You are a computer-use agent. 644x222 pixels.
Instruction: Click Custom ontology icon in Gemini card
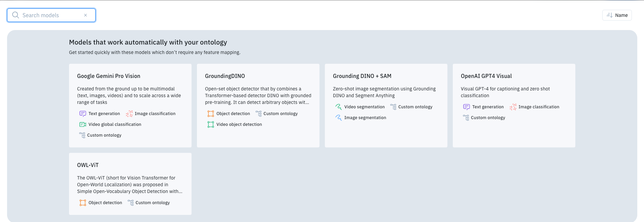(x=82, y=135)
